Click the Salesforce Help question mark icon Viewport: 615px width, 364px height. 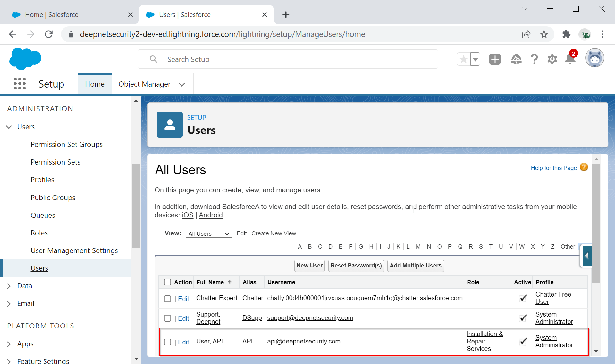coord(534,59)
